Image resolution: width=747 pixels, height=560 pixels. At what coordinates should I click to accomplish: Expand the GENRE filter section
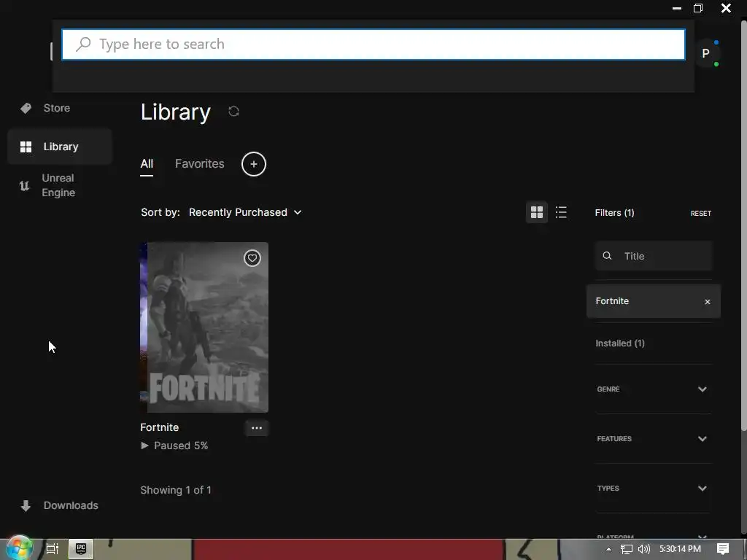[x=652, y=389]
